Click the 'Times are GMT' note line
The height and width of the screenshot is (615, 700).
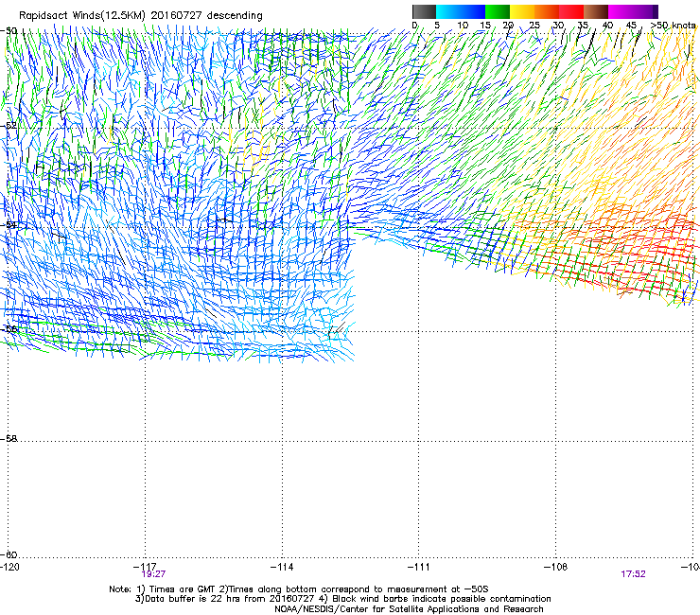(x=299, y=589)
